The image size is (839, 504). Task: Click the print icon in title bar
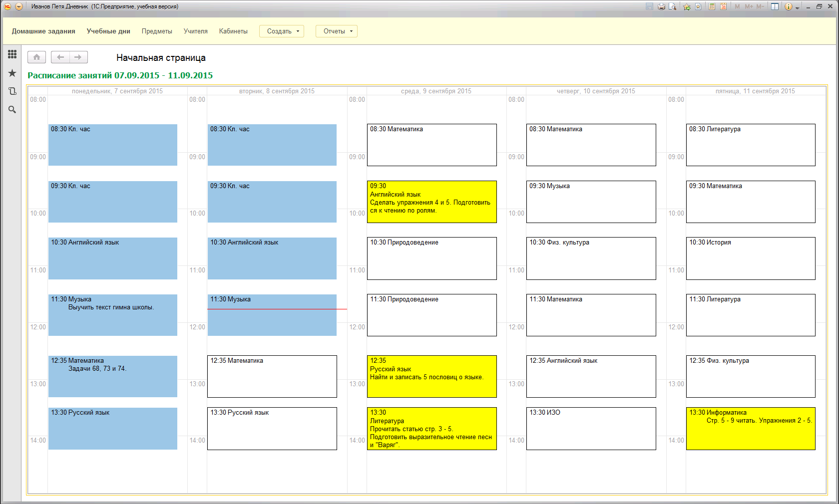pos(661,6)
